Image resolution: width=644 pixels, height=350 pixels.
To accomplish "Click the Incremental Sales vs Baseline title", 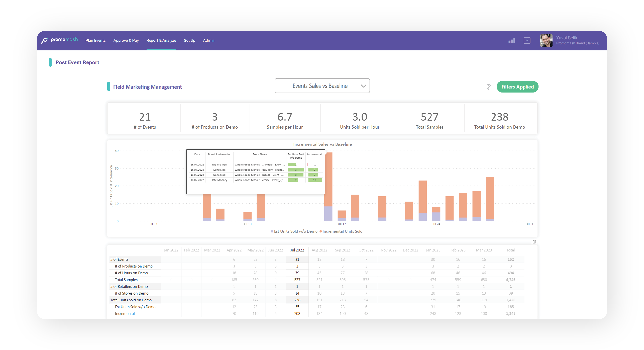I will click(x=323, y=144).
